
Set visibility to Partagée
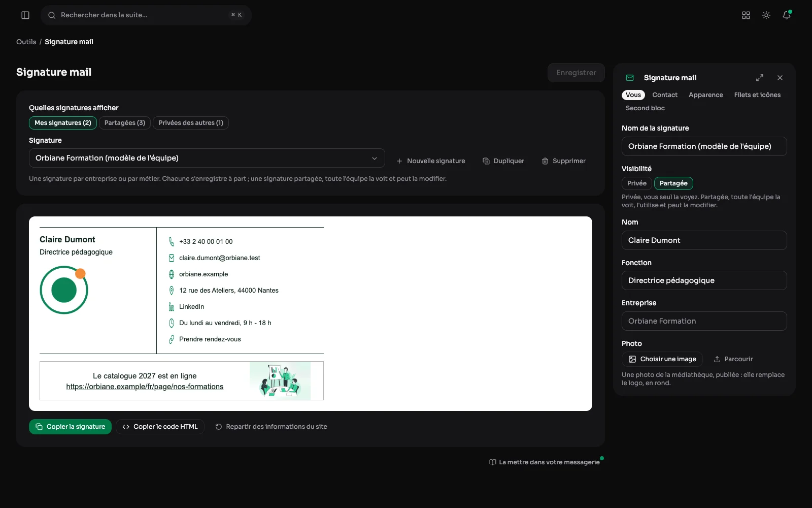click(x=673, y=183)
